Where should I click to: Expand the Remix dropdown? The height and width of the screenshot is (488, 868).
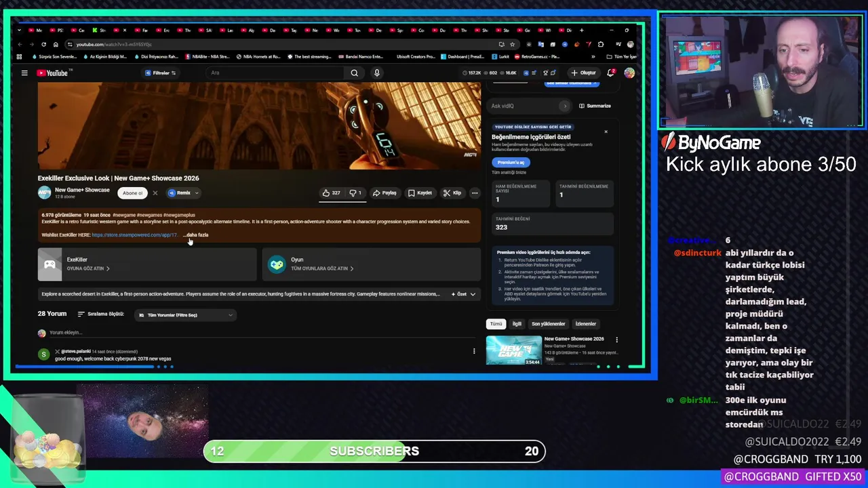197,193
